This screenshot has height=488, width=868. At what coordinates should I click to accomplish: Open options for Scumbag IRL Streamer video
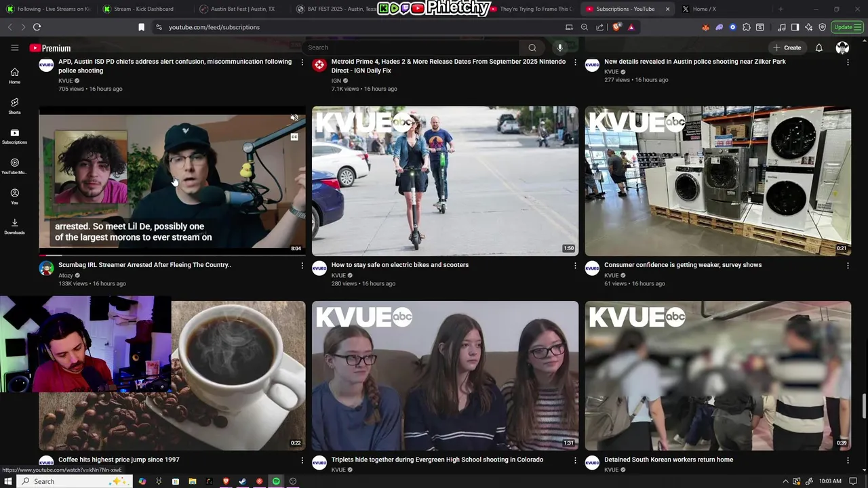pyautogui.click(x=302, y=266)
